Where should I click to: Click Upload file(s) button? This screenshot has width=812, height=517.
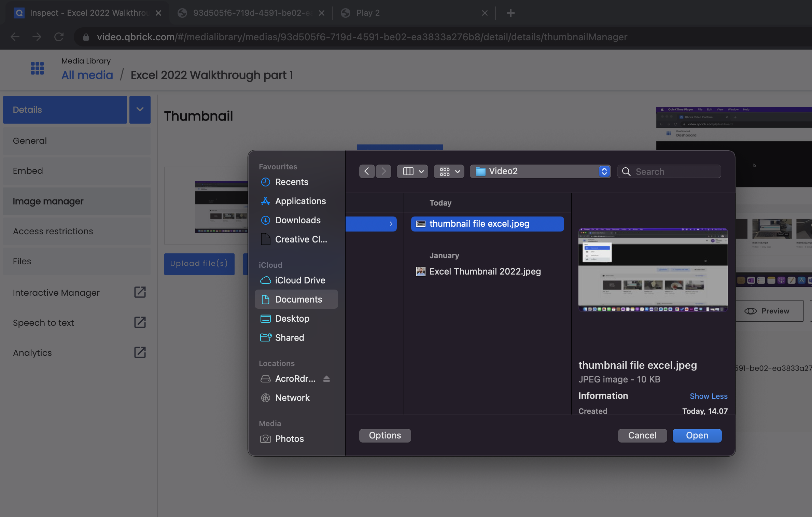(x=199, y=264)
